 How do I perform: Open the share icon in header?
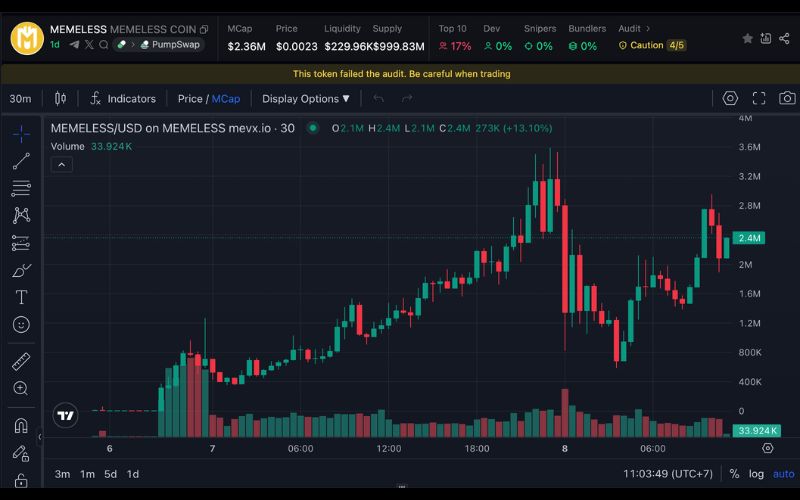coord(784,38)
